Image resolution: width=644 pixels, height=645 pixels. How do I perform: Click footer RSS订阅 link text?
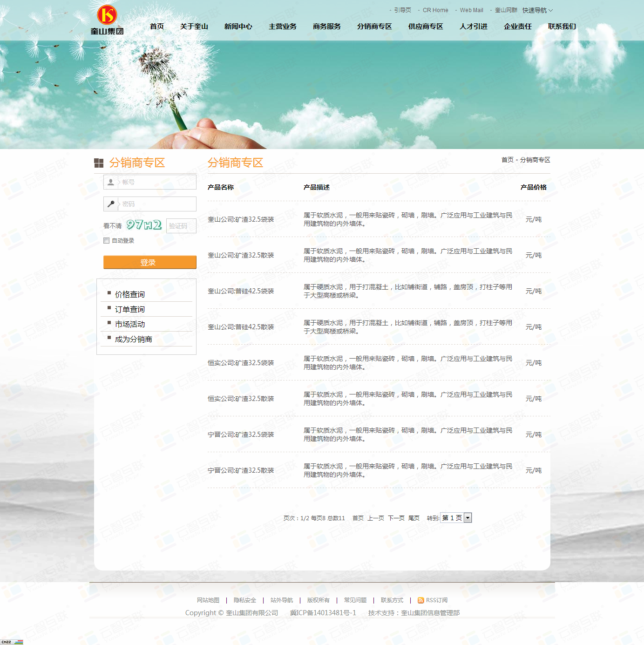tap(437, 600)
